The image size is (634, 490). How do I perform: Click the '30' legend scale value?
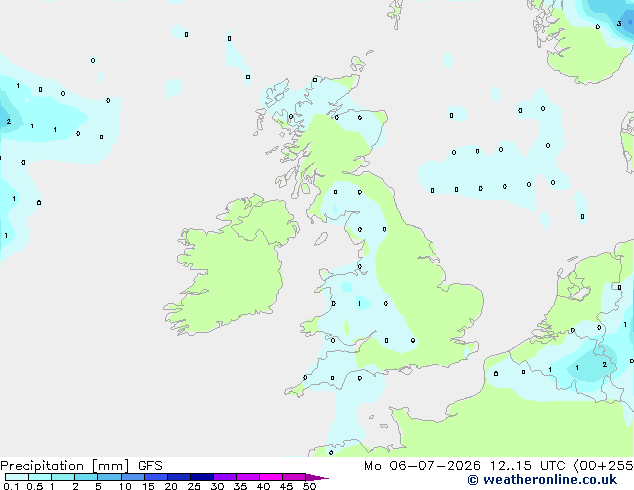tap(217, 486)
